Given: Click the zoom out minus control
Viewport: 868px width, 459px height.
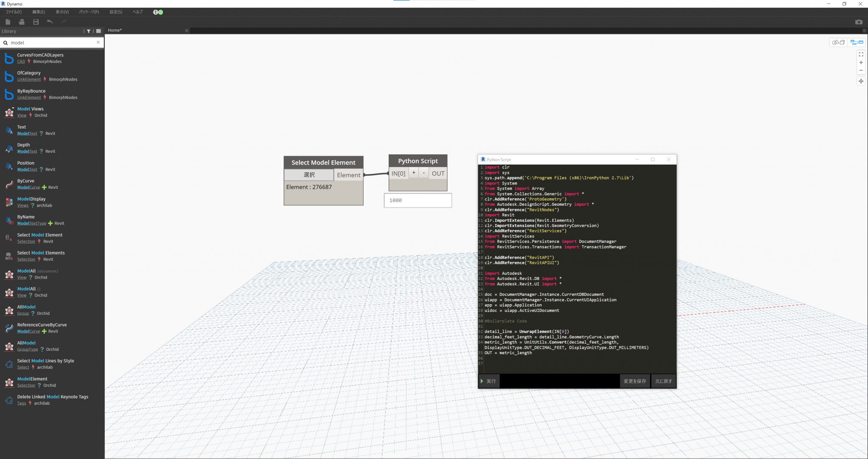Looking at the screenshot, I should click(x=861, y=70).
